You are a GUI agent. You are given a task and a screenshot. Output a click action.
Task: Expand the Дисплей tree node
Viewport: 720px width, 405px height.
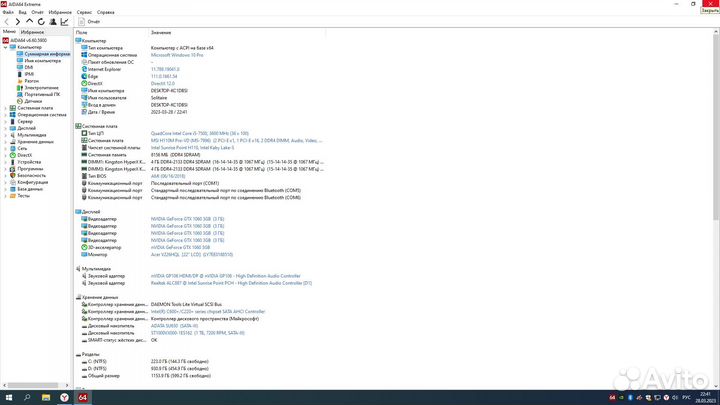[6, 128]
